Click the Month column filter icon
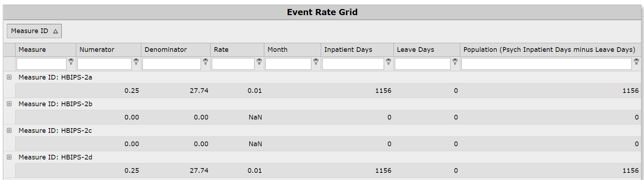 [x=316, y=62]
